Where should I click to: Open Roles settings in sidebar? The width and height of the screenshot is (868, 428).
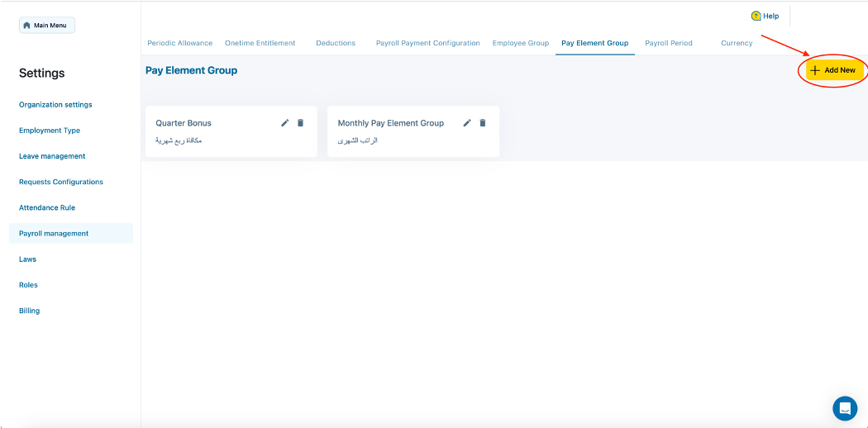tap(29, 285)
